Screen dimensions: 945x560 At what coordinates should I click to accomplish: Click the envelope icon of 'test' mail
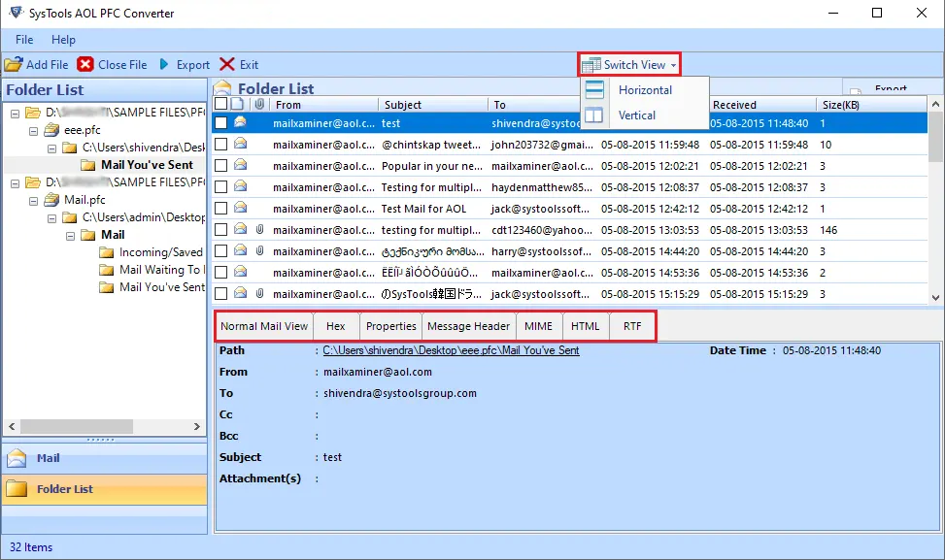tap(241, 122)
